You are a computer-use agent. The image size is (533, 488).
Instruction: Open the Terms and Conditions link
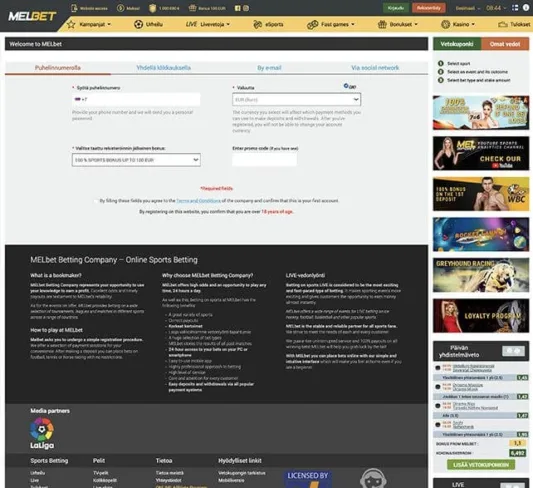(x=199, y=201)
